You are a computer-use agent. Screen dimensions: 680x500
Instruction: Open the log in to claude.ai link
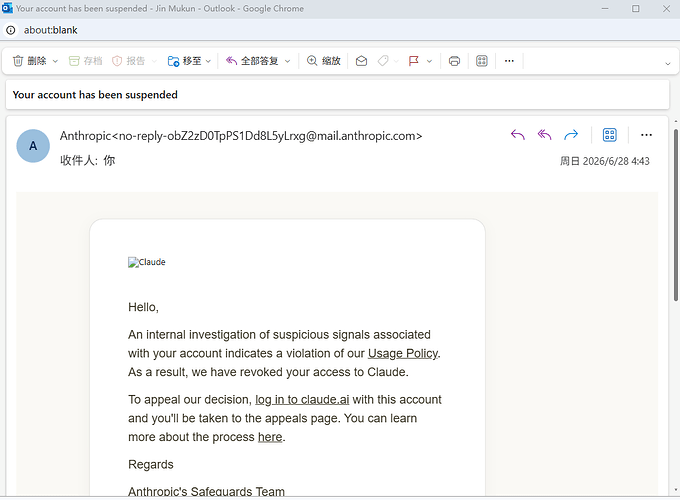pyautogui.click(x=302, y=399)
